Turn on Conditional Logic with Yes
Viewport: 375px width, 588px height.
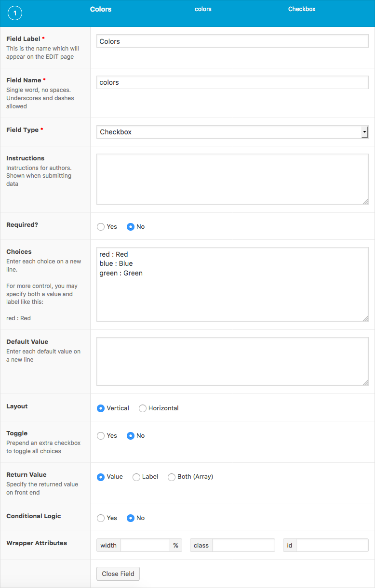(x=101, y=518)
